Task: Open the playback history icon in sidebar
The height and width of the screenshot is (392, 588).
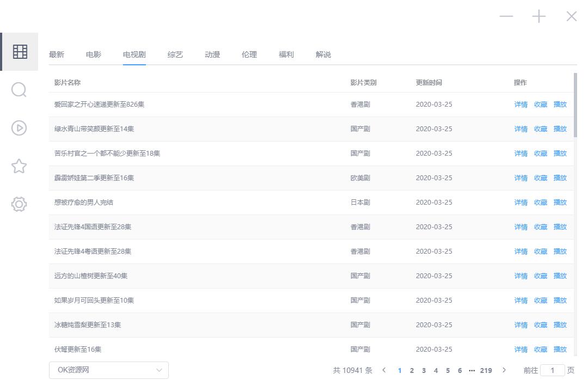Action: point(19,128)
